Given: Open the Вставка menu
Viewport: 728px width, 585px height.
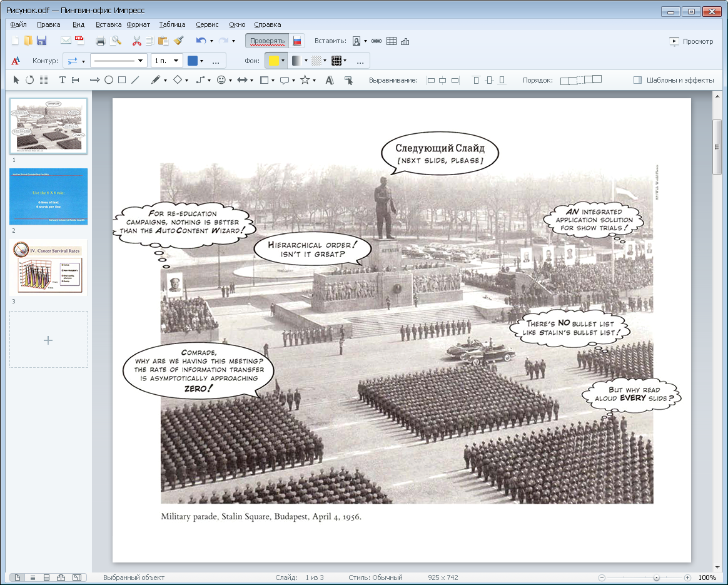Looking at the screenshot, I should coord(108,25).
